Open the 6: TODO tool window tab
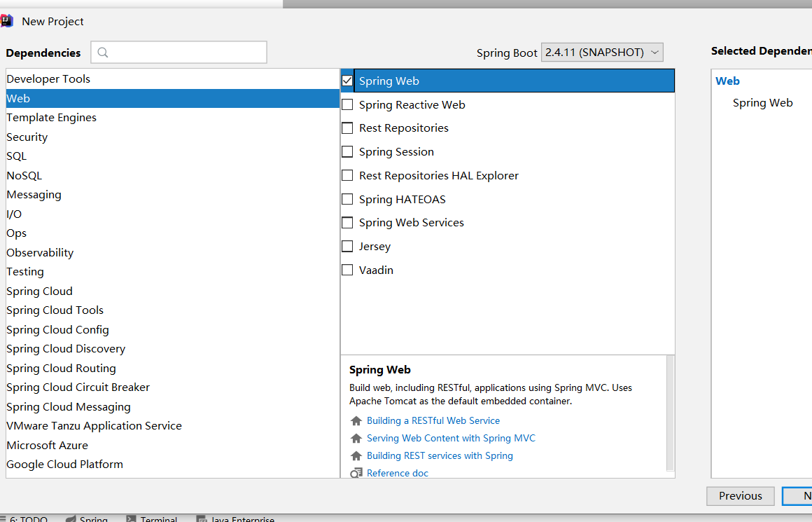The height and width of the screenshot is (522, 812). coord(24,518)
